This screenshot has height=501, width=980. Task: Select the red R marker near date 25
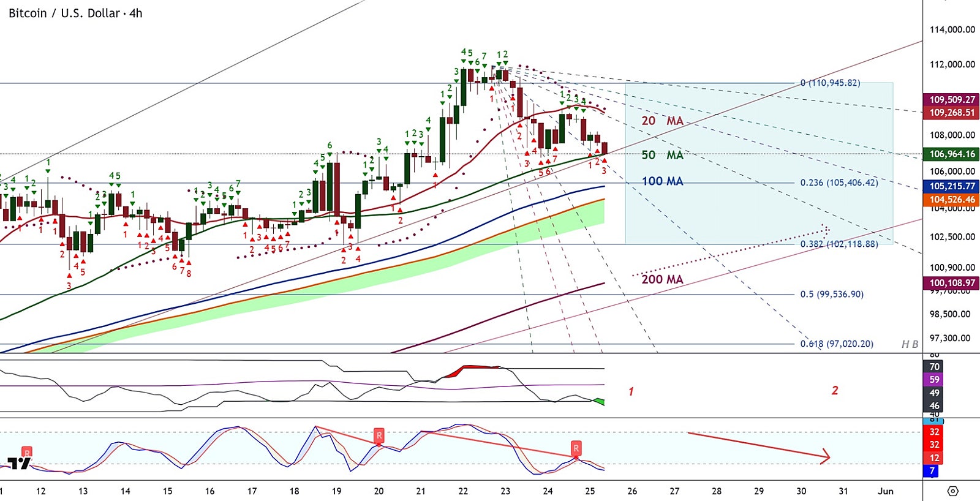(576, 448)
